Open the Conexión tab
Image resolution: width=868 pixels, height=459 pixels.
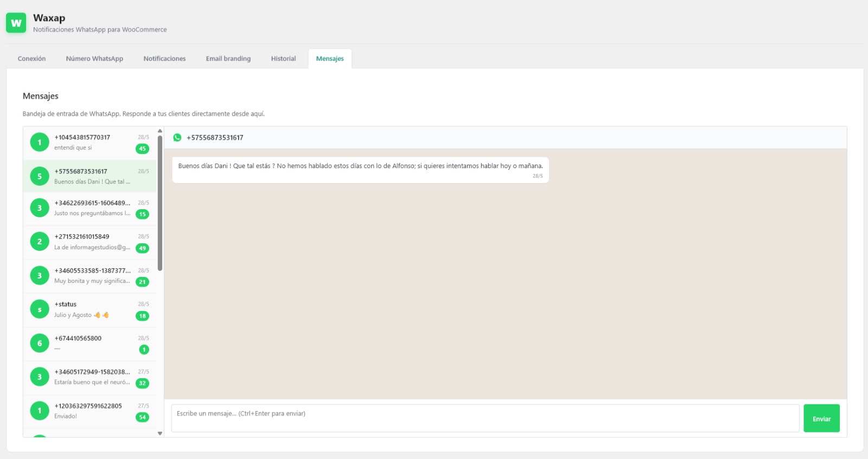click(x=31, y=59)
